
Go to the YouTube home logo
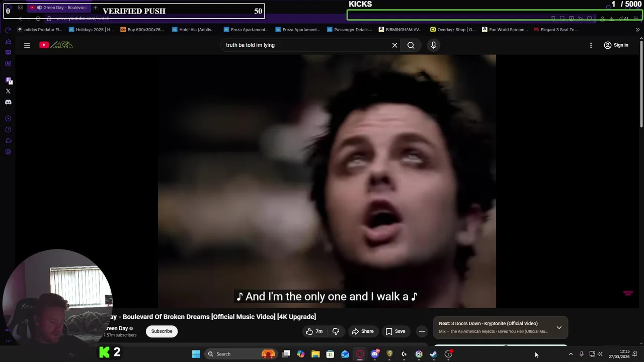click(56, 45)
